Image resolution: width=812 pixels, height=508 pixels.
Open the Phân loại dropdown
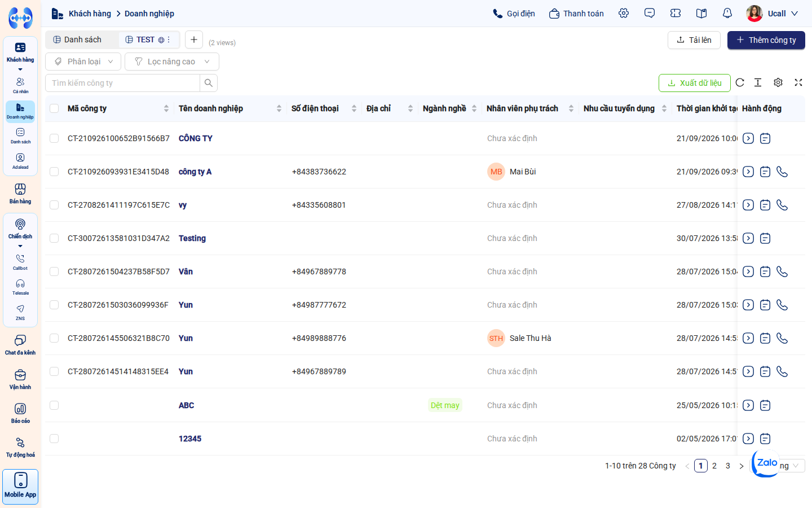pyautogui.click(x=83, y=62)
